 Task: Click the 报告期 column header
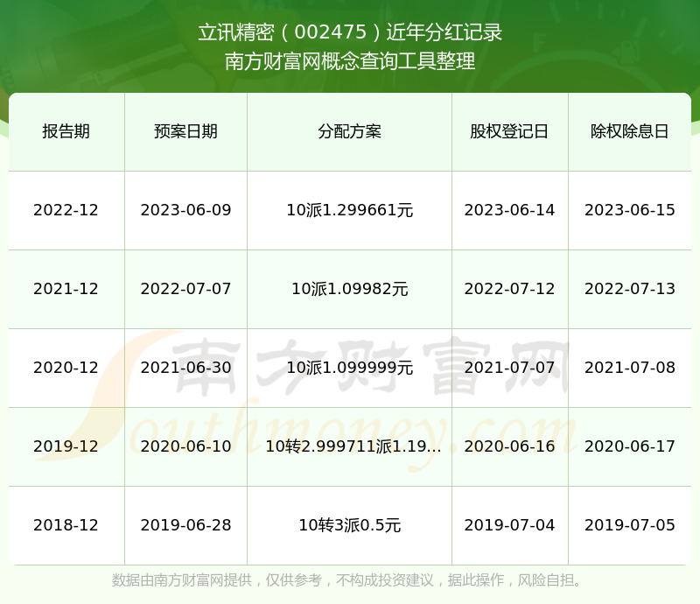click(x=66, y=131)
